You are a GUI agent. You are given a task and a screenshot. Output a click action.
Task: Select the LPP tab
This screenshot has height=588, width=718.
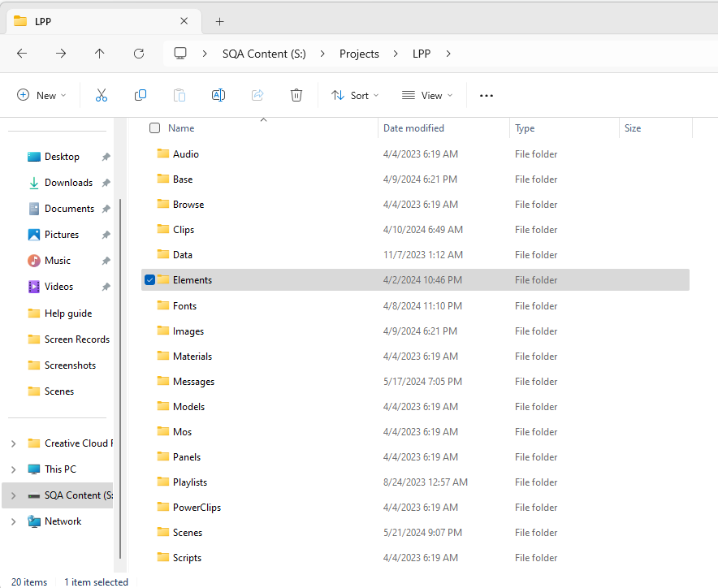[x=103, y=21]
